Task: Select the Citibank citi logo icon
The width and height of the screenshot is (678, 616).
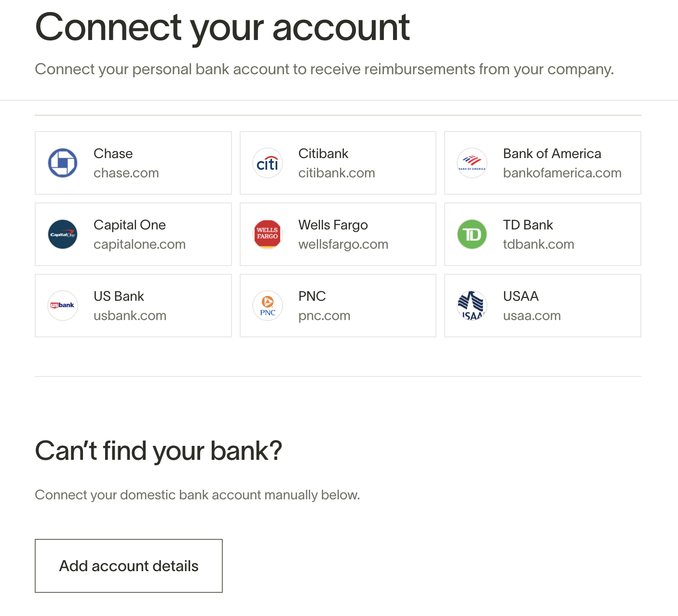Action: [268, 163]
